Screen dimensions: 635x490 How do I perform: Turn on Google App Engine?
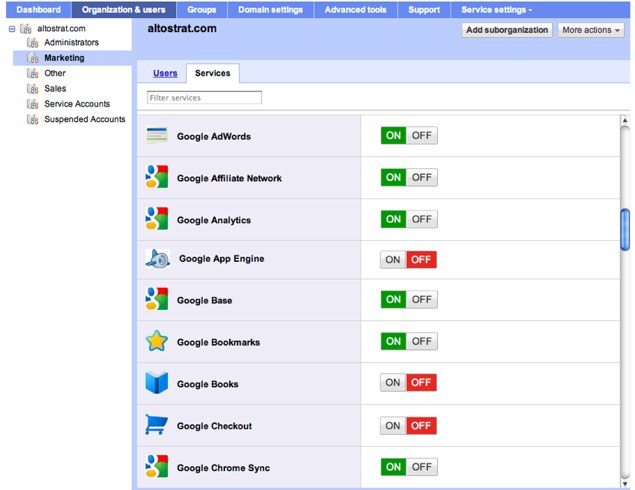(393, 260)
